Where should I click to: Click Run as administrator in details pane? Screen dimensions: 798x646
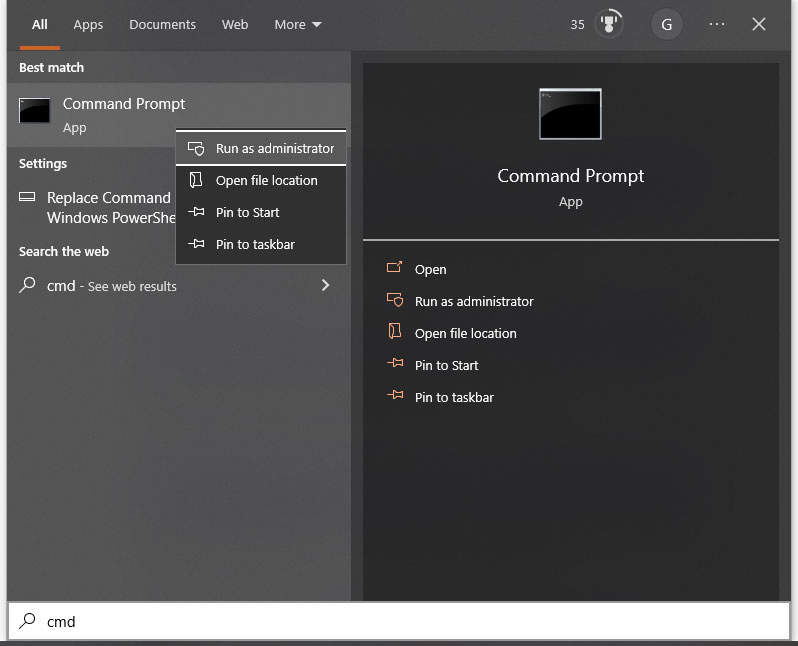tap(474, 301)
